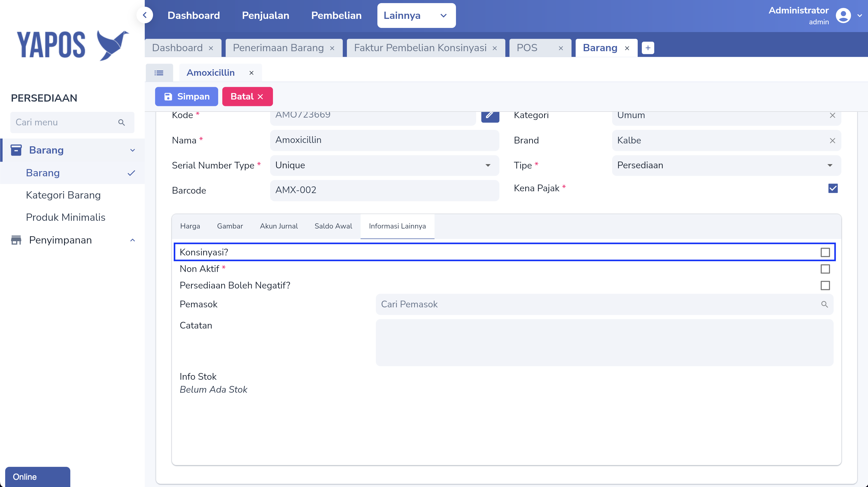868x487 pixels.
Task: Collapse the Barang sidebar group chevron
Action: click(x=132, y=150)
